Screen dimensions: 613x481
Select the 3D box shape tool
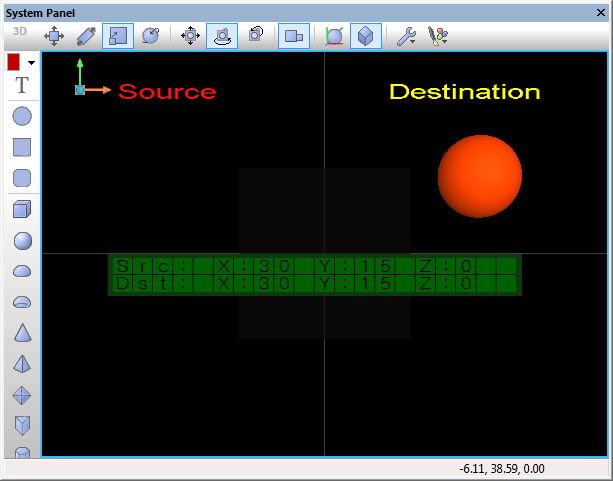22,209
